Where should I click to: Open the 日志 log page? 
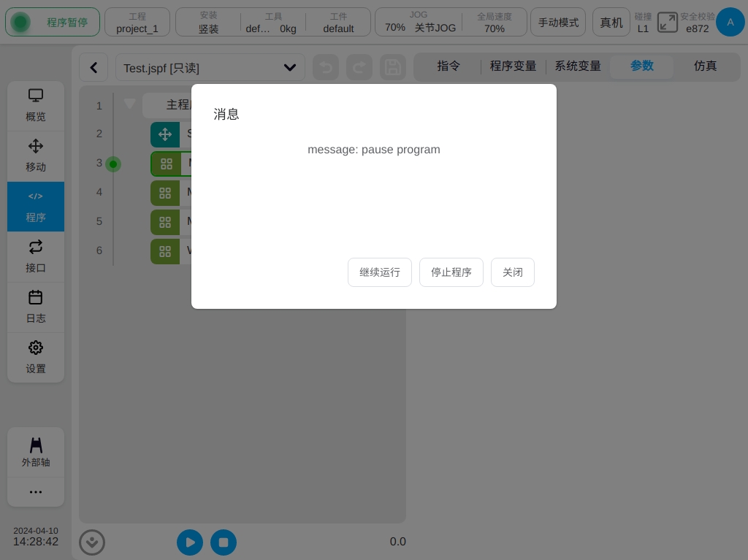[x=36, y=307]
